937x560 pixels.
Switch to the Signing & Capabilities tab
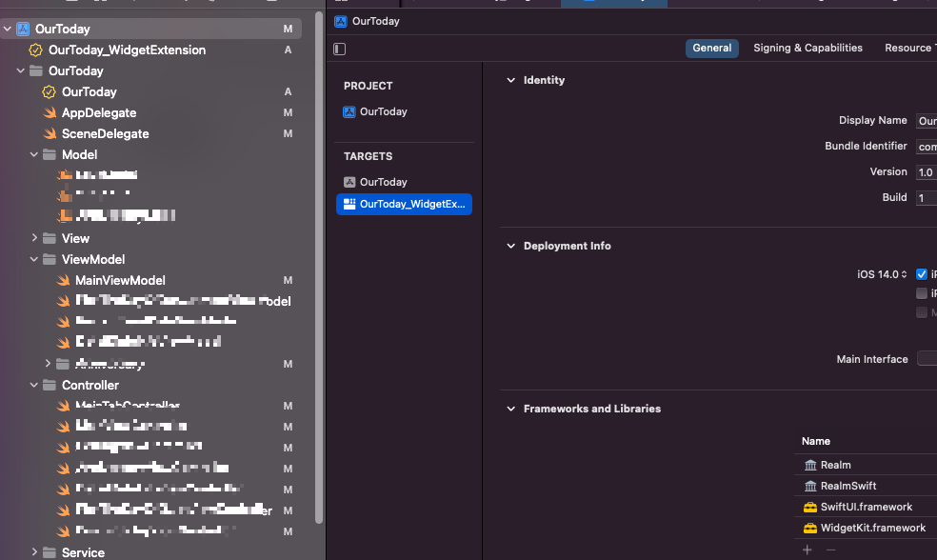click(807, 49)
